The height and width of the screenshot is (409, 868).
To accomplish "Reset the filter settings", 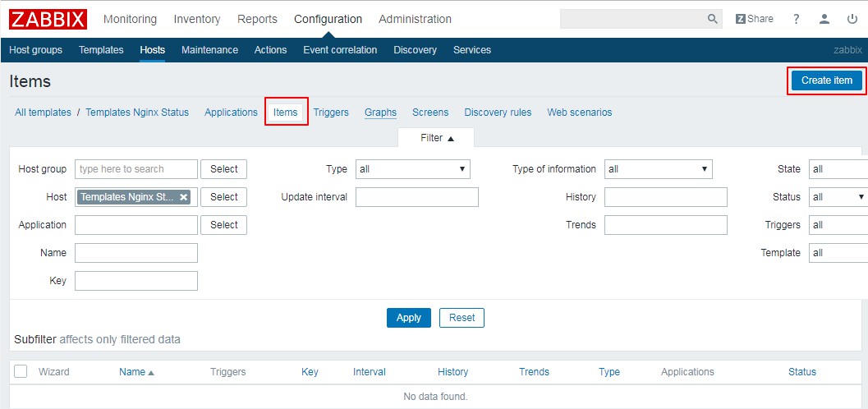I will (x=462, y=318).
